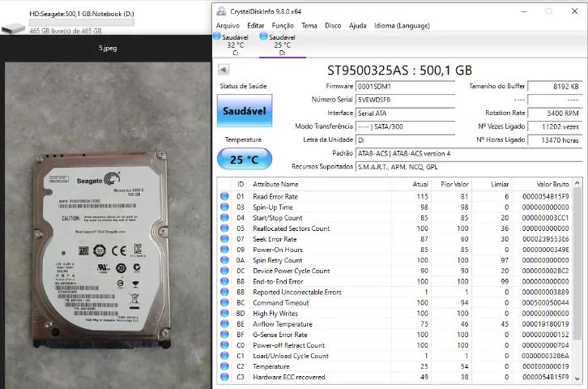This screenshot has width=588, height=389.
Task: Click status icon for Power-On Hours
Action: pyautogui.click(x=224, y=249)
